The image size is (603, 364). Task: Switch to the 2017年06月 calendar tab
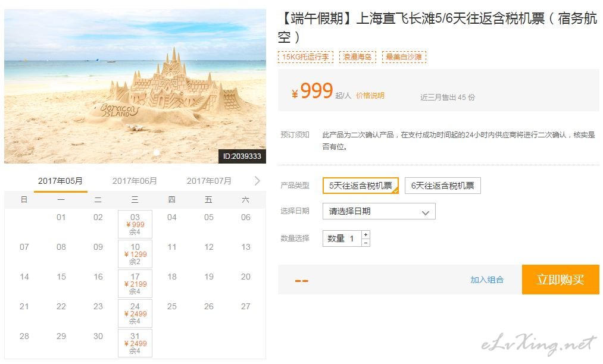point(135,181)
